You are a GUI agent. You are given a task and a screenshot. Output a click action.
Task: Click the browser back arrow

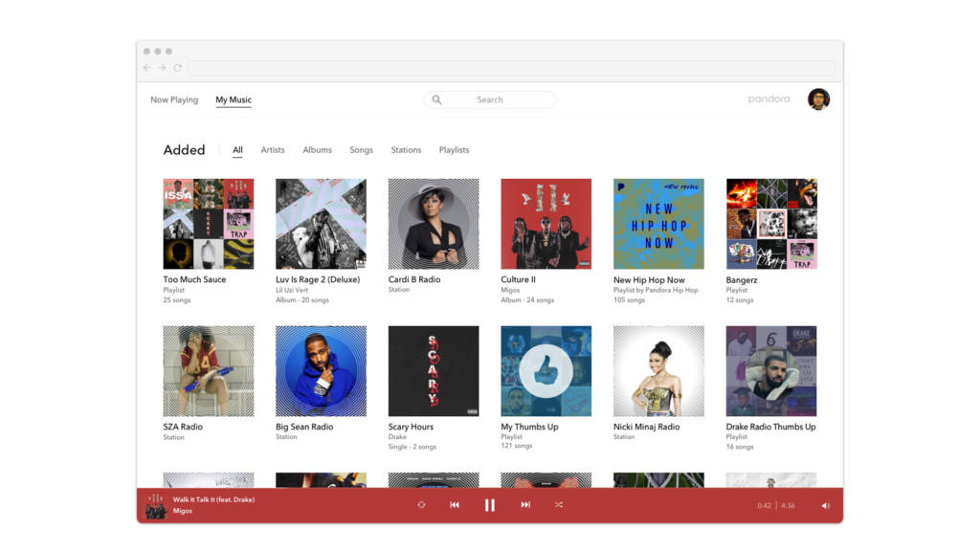point(146,68)
